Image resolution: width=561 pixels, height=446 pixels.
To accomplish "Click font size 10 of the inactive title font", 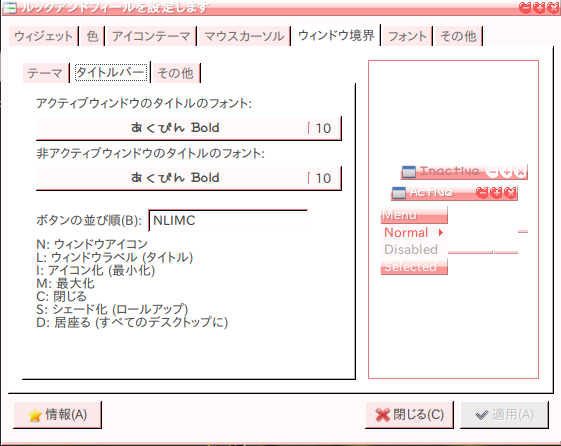I will (323, 178).
